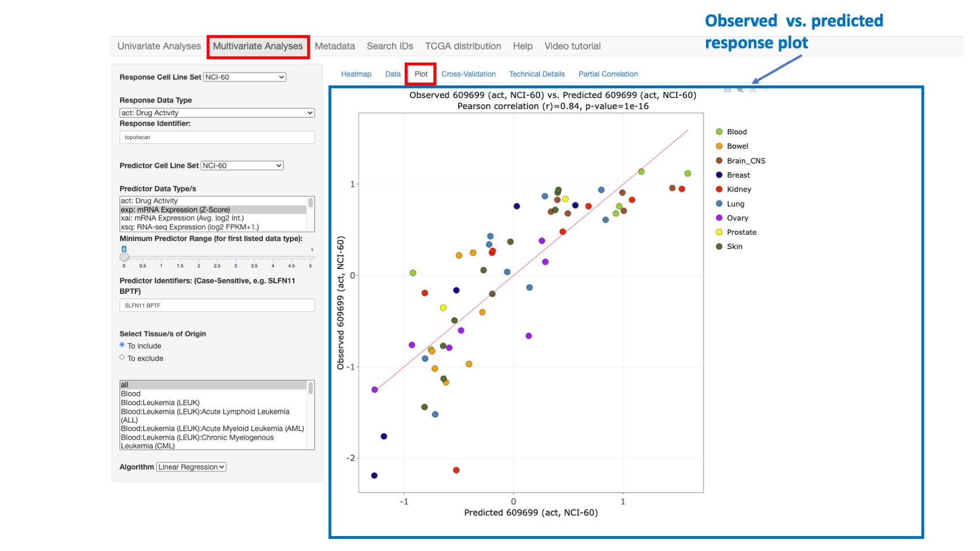Click the Response Identifier field containing topotecan

(x=217, y=137)
